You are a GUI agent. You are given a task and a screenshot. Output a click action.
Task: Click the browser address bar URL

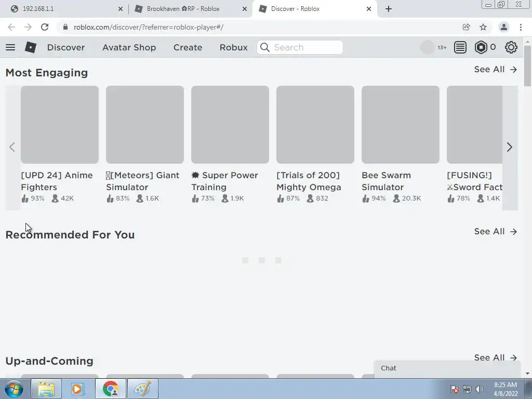[148, 27]
